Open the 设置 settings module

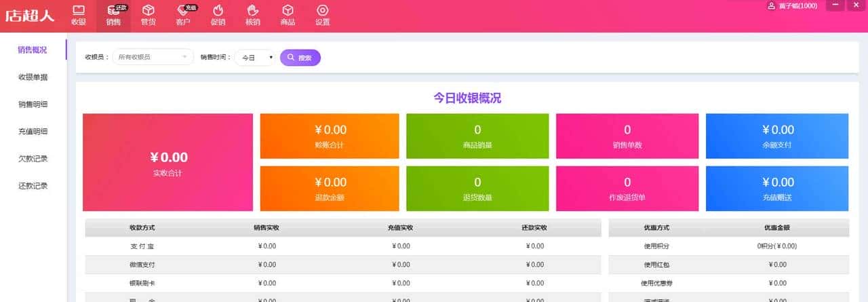pyautogui.click(x=323, y=15)
